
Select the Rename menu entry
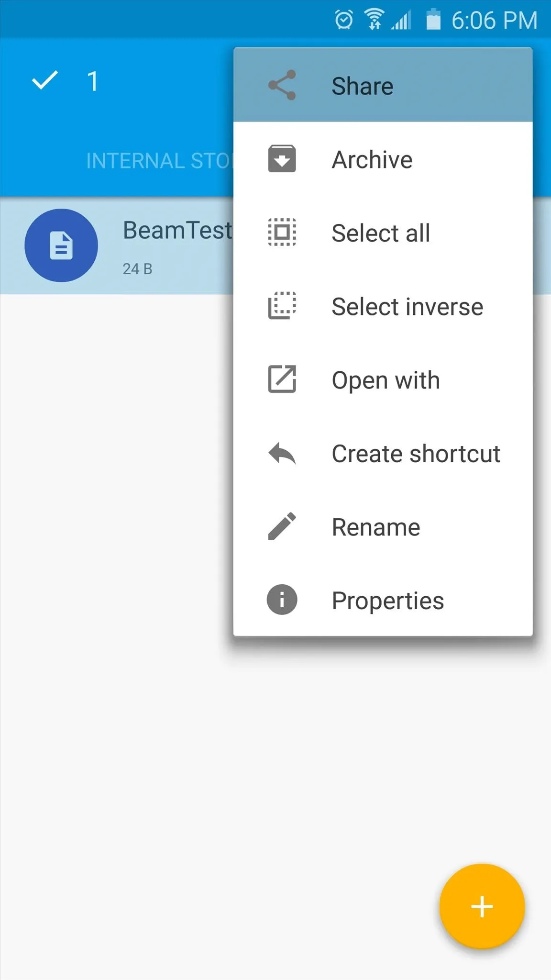(x=383, y=527)
